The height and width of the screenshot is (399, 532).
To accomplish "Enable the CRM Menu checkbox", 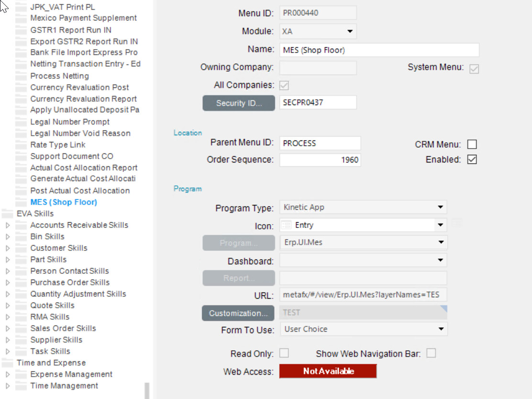I will coord(472,144).
